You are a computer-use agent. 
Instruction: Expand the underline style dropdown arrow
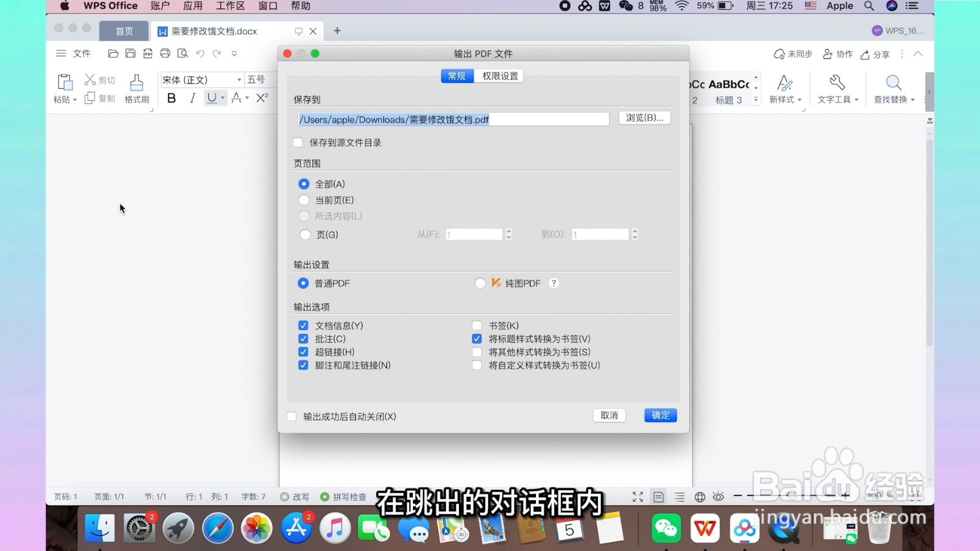222,97
